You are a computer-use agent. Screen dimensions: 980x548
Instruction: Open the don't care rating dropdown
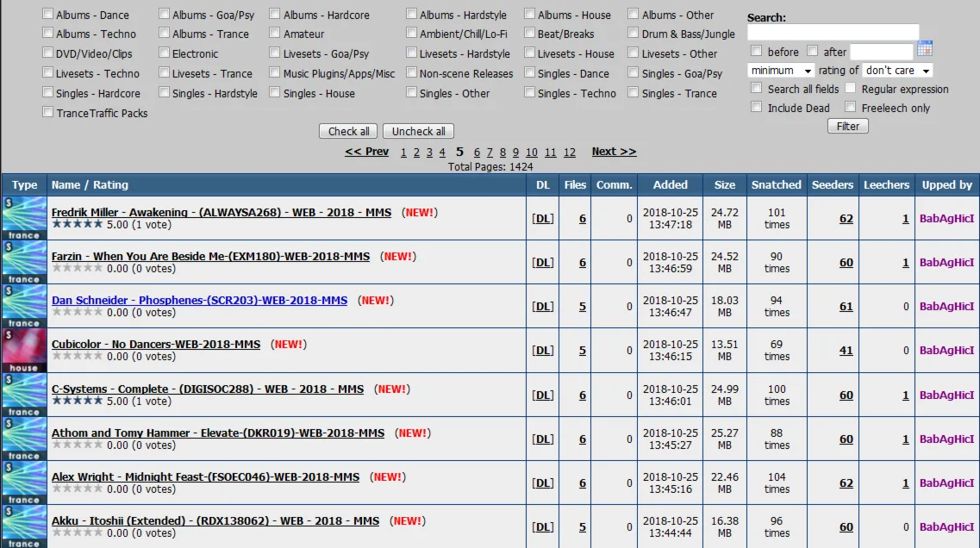pos(897,70)
